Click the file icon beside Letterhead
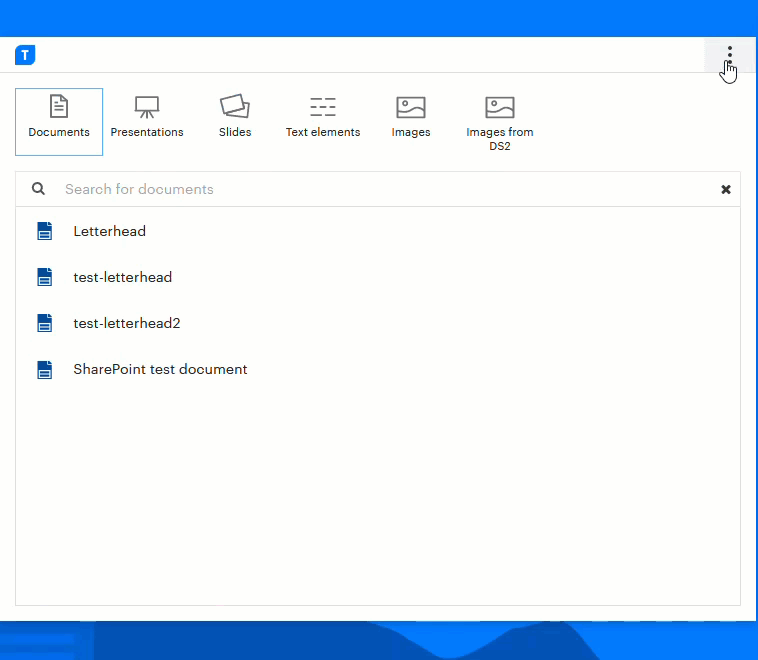Viewport: 758px width, 660px height. 44,231
